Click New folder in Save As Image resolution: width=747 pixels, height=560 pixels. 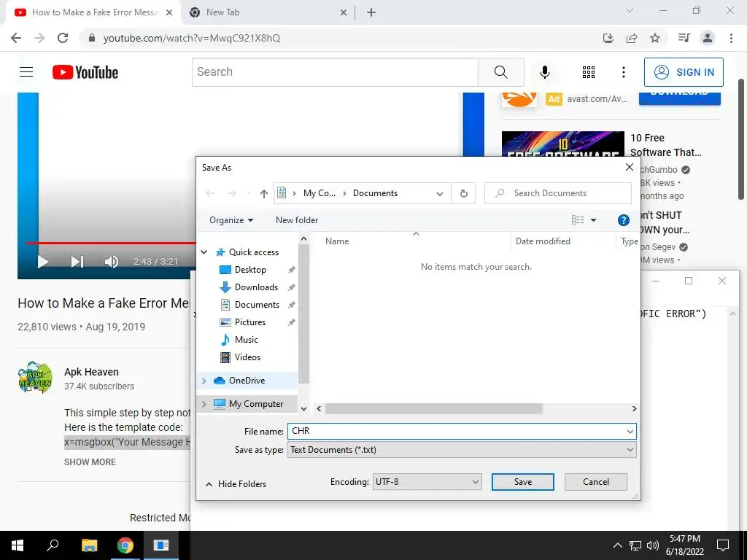click(297, 220)
